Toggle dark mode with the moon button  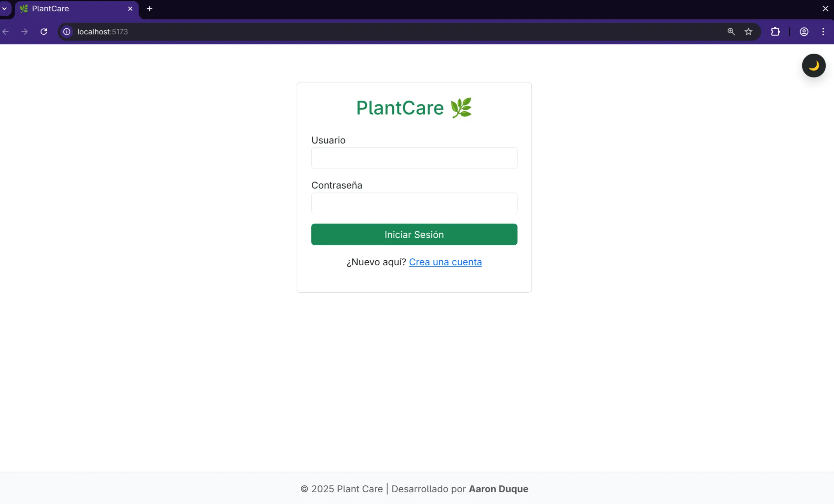(814, 65)
